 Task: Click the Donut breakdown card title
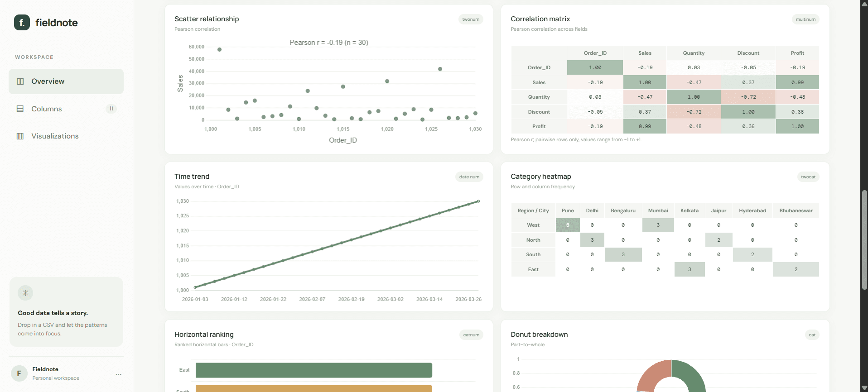pyautogui.click(x=539, y=335)
